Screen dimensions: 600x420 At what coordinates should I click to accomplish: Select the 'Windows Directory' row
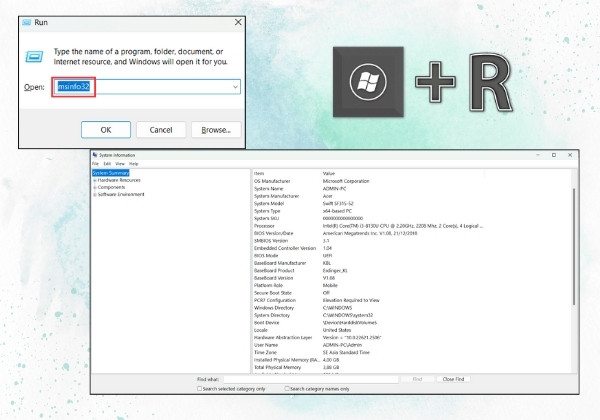pyautogui.click(x=412, y=308)
